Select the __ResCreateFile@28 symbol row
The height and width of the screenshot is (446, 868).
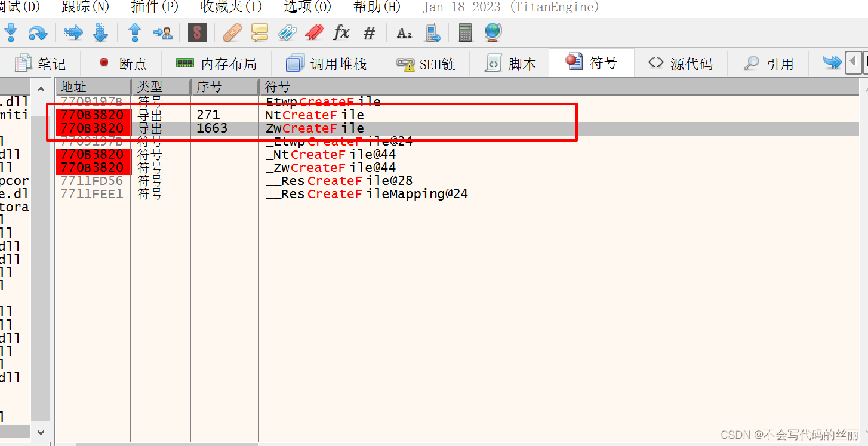click(x=457, y=180)
